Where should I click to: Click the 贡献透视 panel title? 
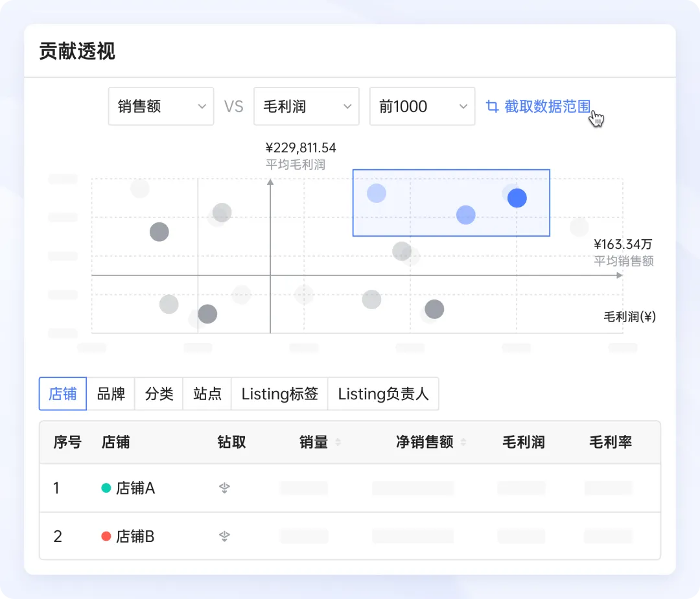tap(76, 51)
